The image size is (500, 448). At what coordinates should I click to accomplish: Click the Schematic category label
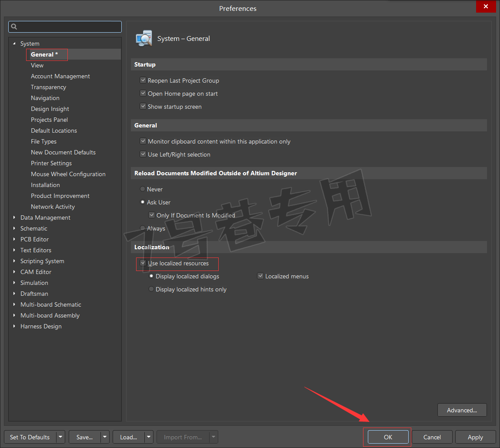(x=34, y=228)
